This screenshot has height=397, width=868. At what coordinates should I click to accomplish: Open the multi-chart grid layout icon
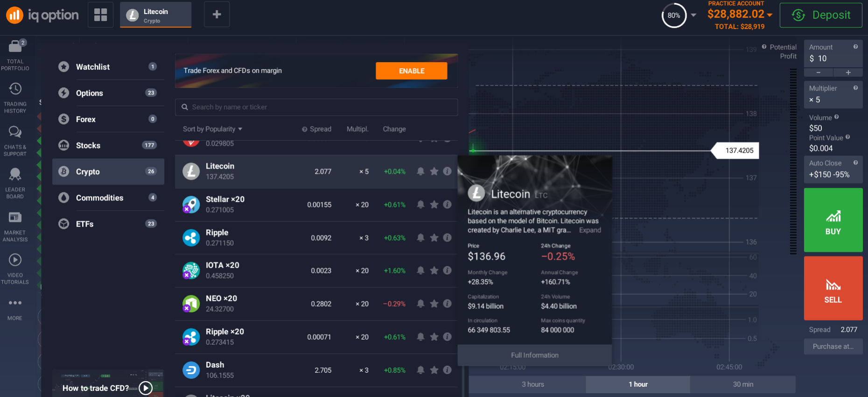100,14
